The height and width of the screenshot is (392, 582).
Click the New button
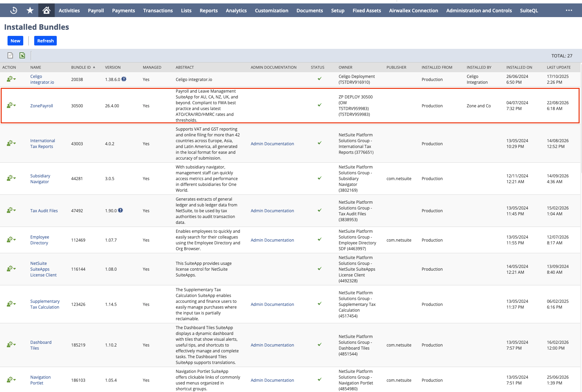point(15,41)
